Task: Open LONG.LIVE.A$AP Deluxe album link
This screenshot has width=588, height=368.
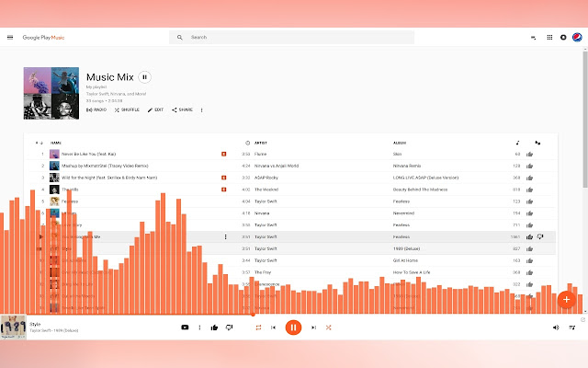Action: 425,178
